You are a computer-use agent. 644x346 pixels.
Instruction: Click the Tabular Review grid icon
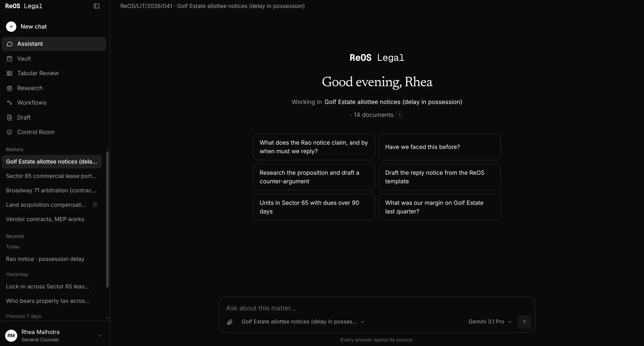click(x=9, y=73)
